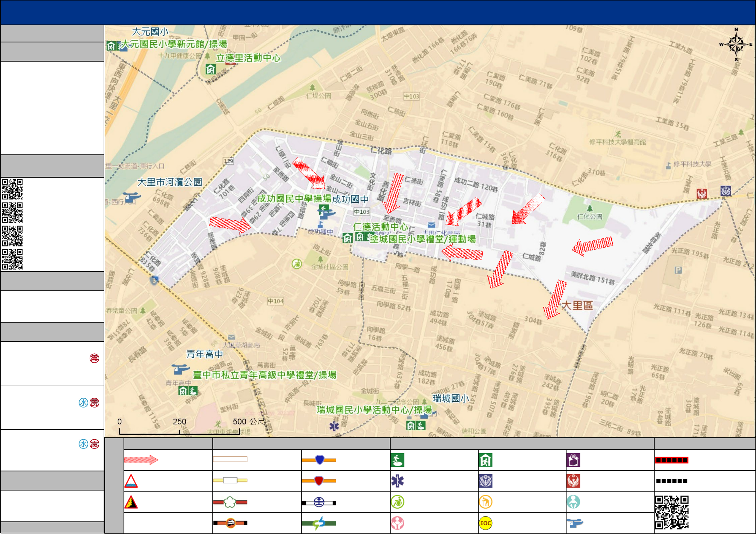The width and height of the screenshot is (756, 534).
Task: Click the blue 青年高中 map label
Action: pyautogui.click(x=205, y=354)
